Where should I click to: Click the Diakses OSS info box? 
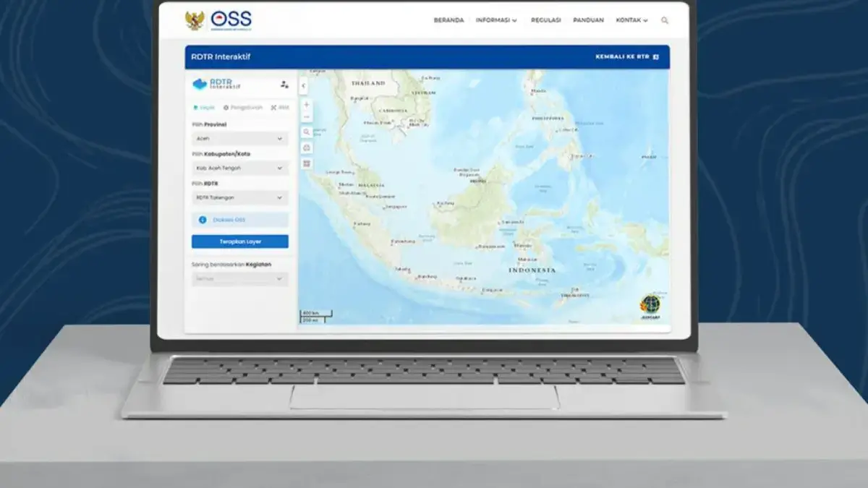[240, 220]
